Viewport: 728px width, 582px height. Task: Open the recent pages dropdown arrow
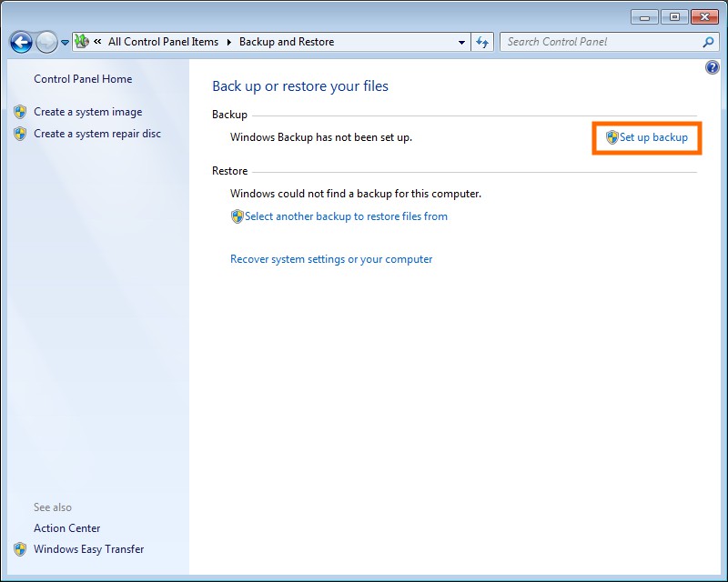click(65, 43)
